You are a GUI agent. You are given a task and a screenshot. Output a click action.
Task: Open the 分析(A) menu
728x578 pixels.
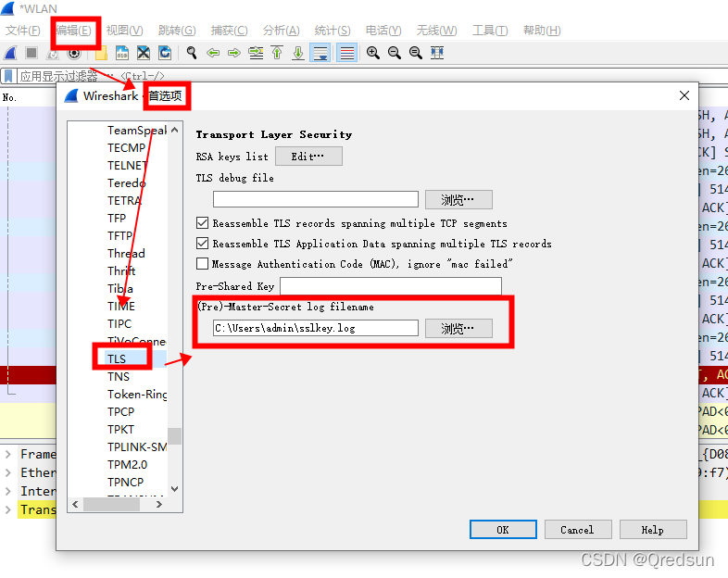(x=281, y=31)
